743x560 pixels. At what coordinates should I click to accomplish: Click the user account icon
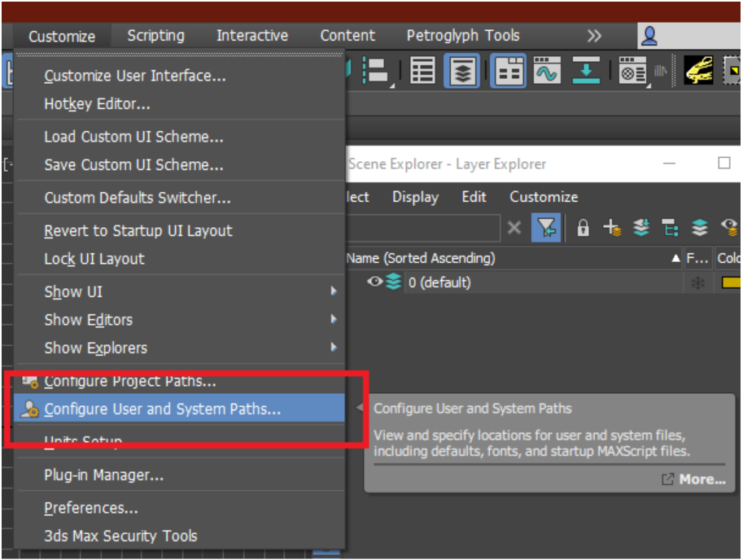[649, 36]
